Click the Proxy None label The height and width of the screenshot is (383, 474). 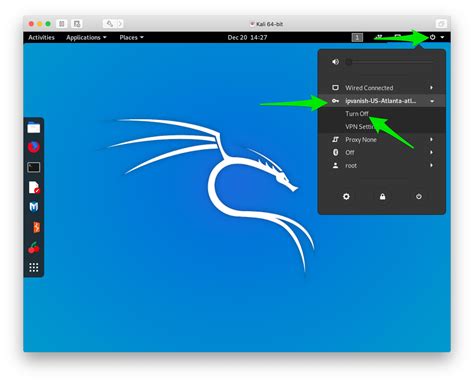tap(361, 139)
